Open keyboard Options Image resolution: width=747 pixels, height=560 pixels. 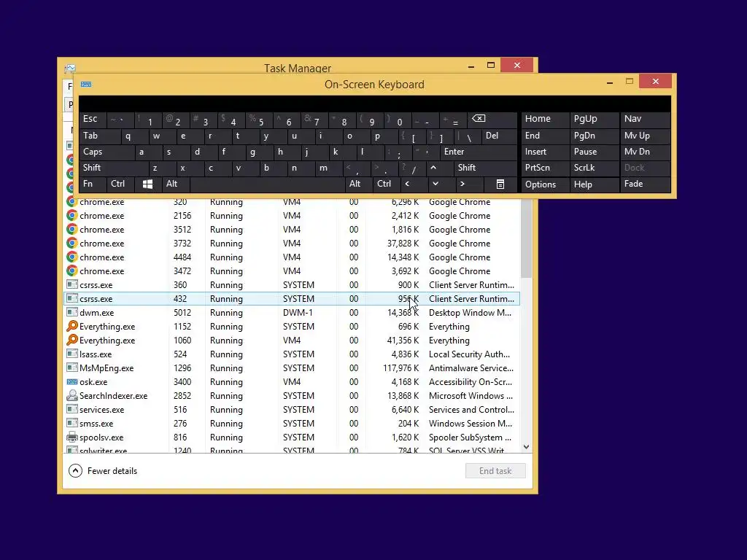[x=545, y=184]
